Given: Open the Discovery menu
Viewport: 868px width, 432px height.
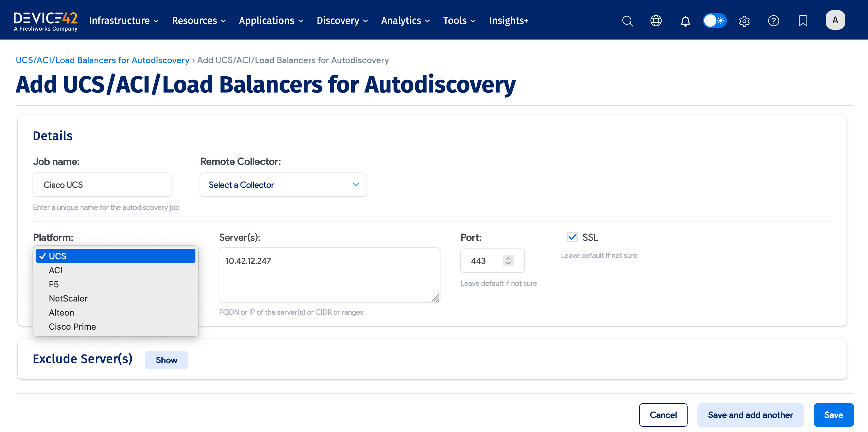Looking at the screenshot, I should point(342,21).
